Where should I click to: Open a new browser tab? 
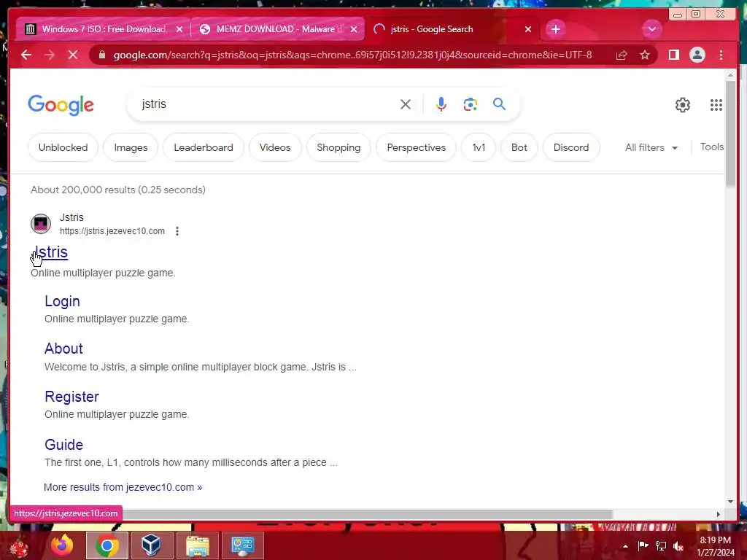(555, 29)
